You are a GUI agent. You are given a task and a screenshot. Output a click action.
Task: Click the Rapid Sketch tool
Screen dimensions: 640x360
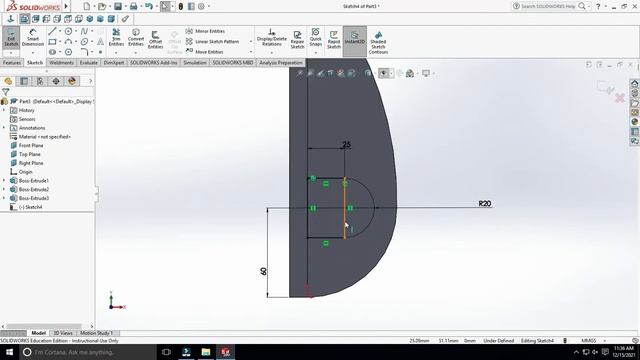pyautogui.click(x=333, y=39)
